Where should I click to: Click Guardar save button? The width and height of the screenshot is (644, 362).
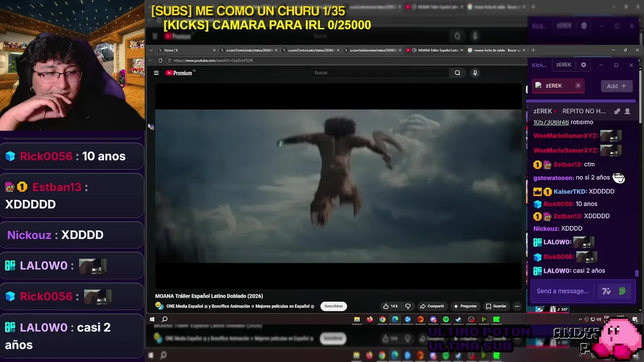pos(496,306)
